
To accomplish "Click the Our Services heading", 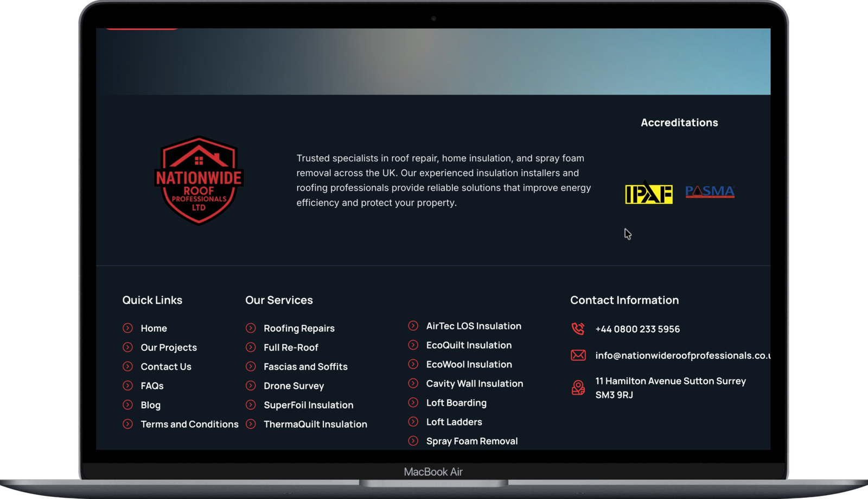I will click(279, 300).
